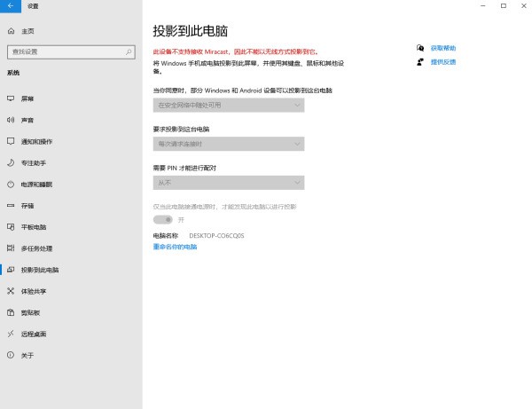Click the red Miracast warning message

(x=236, y=51)
